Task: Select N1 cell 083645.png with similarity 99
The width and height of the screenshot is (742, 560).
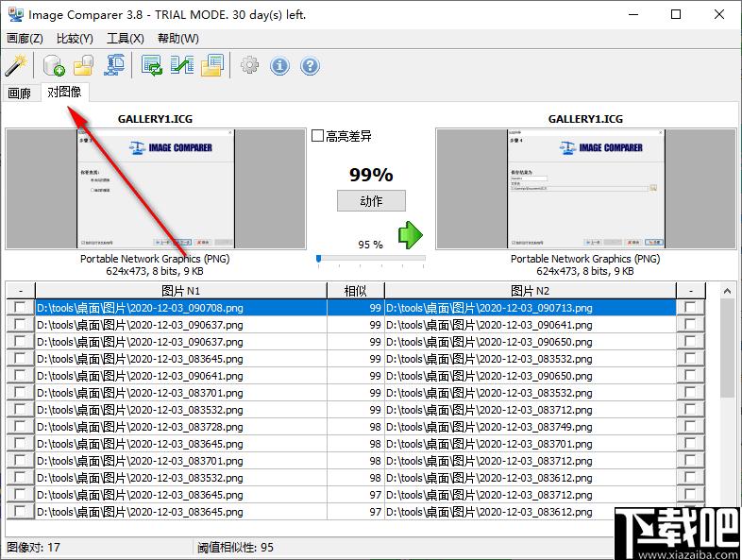Action: click(x=180, y=359)
